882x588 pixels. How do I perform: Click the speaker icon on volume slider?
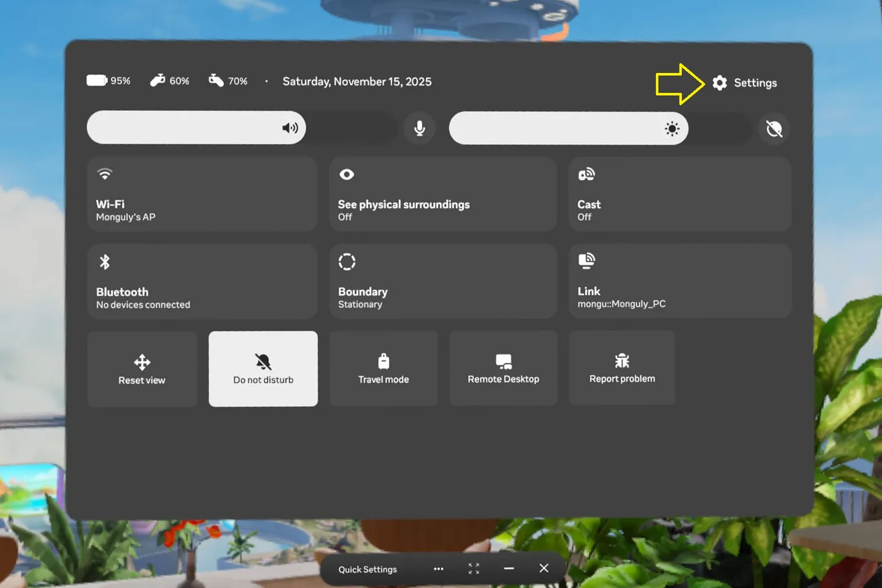290,127
